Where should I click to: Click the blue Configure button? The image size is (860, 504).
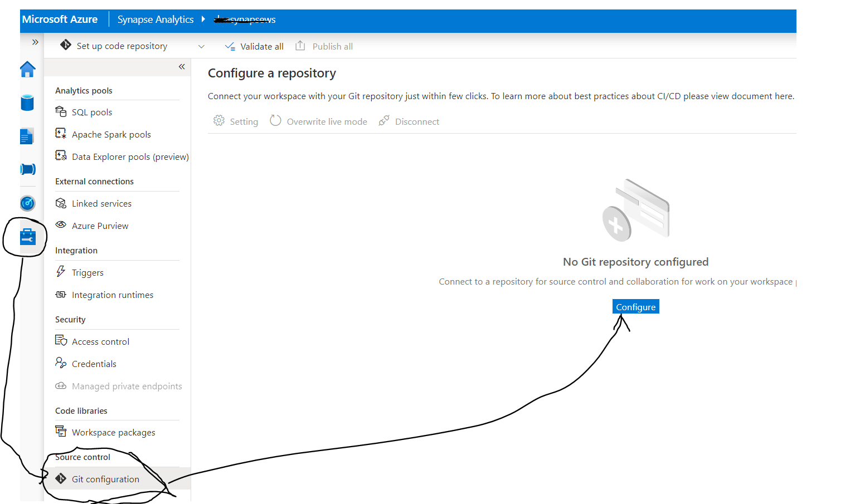click(636, 307)
